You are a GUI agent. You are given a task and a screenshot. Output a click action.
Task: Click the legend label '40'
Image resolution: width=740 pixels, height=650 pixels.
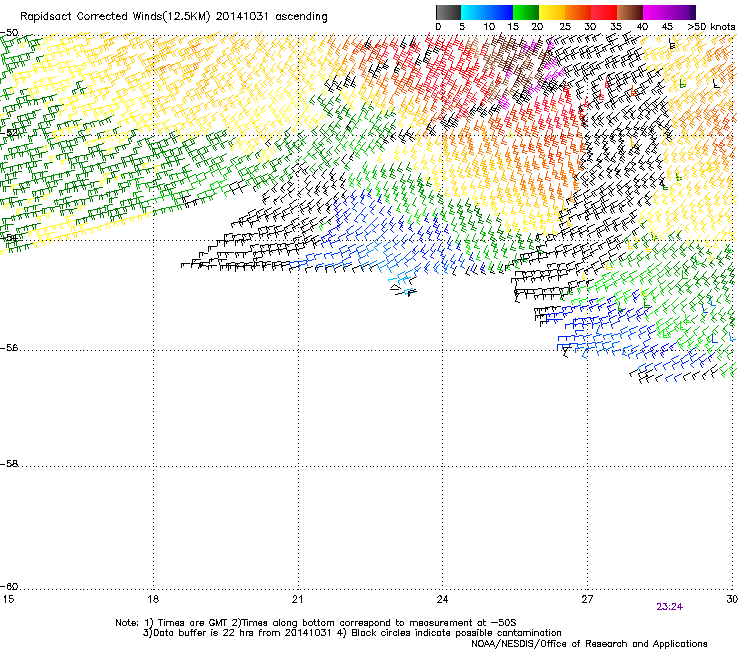point(642,27)
